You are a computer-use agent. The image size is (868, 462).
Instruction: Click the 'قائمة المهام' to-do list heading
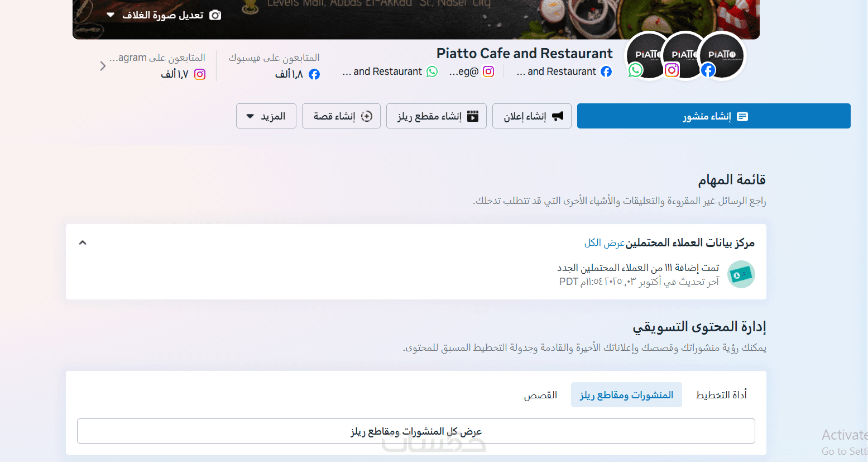(x=732, y=180)
